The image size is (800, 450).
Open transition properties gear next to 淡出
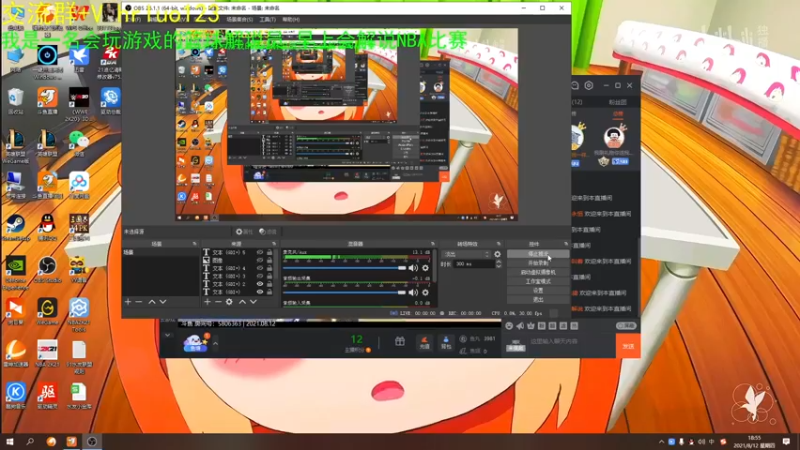497,254
